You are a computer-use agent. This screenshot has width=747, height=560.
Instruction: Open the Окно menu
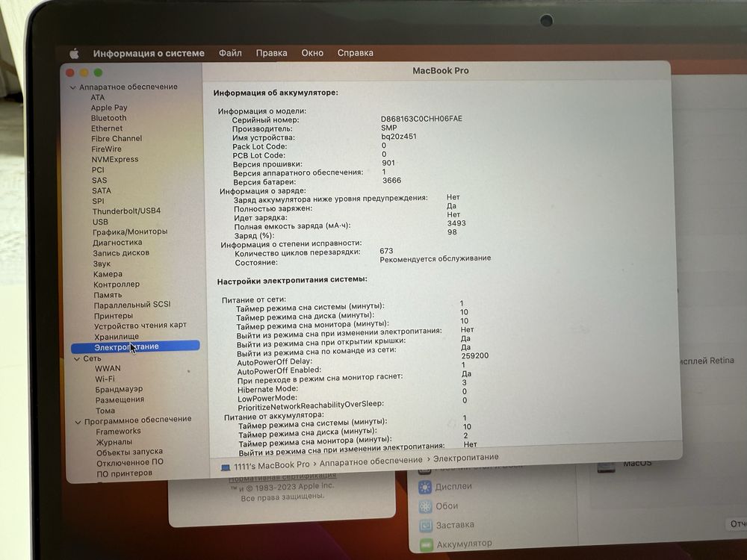pyautogui.click(x=312, y=53)
